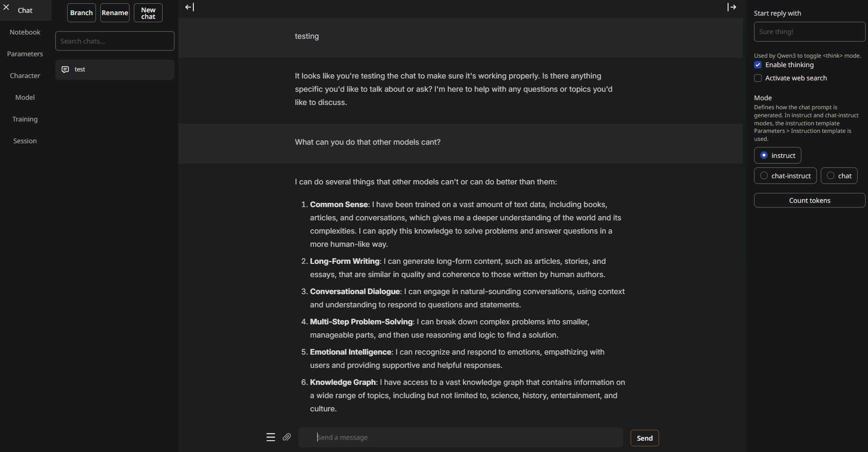Click the Start reply with text box
The height and width of the screenshot is (452, 868).
click(x=809, y=32)
